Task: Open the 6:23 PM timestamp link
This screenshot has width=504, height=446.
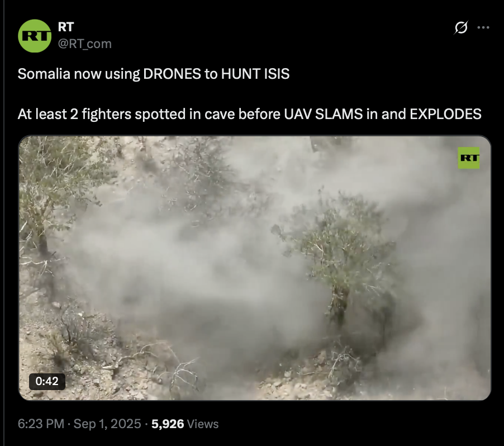Action: [41, 424]
